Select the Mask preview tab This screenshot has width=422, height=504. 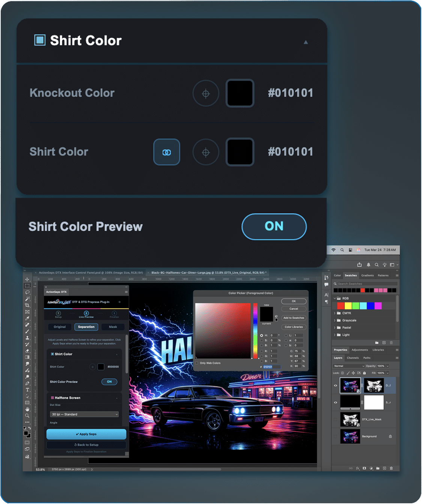pyautogui.click(x=113, y=327)
